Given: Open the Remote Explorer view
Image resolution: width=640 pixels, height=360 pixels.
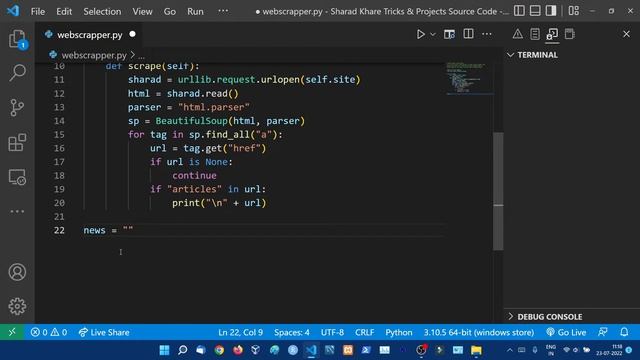Looking at the screenshot, I should point(17,178).
